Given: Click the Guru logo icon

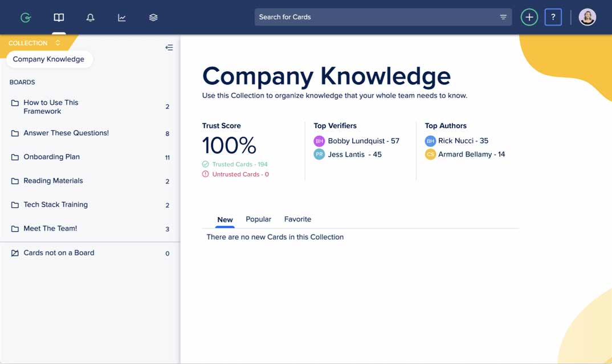Looking at the screenshot, I should (x=26, y=18).
